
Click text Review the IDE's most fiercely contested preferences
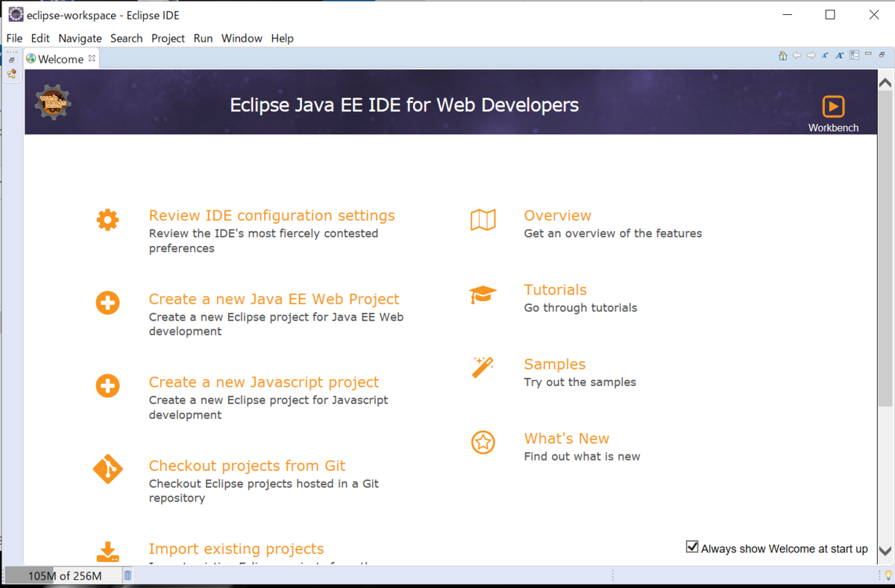(263, 241)
